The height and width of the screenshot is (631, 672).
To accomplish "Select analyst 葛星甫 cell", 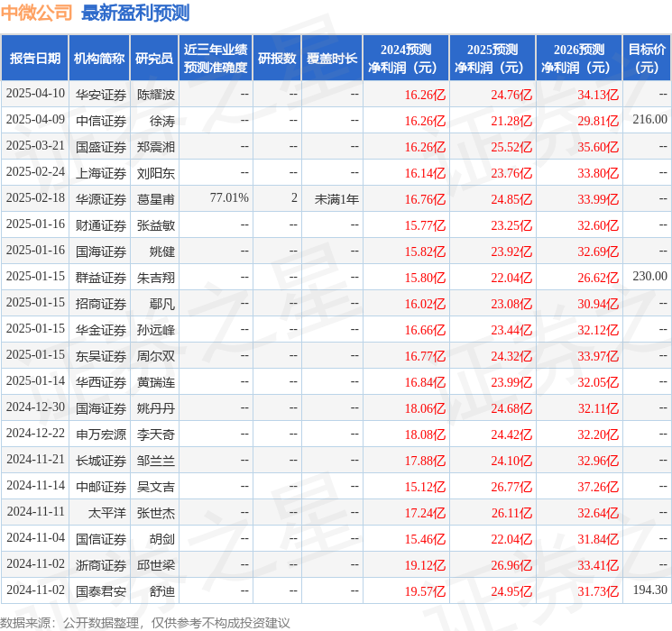I will [155, 199].
